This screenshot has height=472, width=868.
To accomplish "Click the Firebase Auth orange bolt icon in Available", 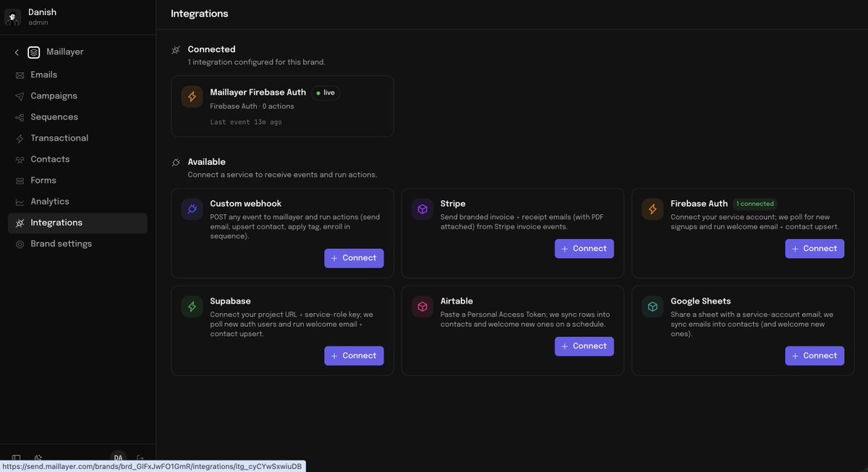I will [652, 210].
